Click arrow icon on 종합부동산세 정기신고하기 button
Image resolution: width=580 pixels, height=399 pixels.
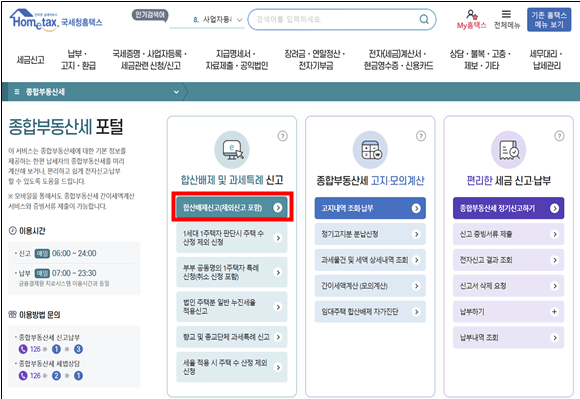coord(554,208)
